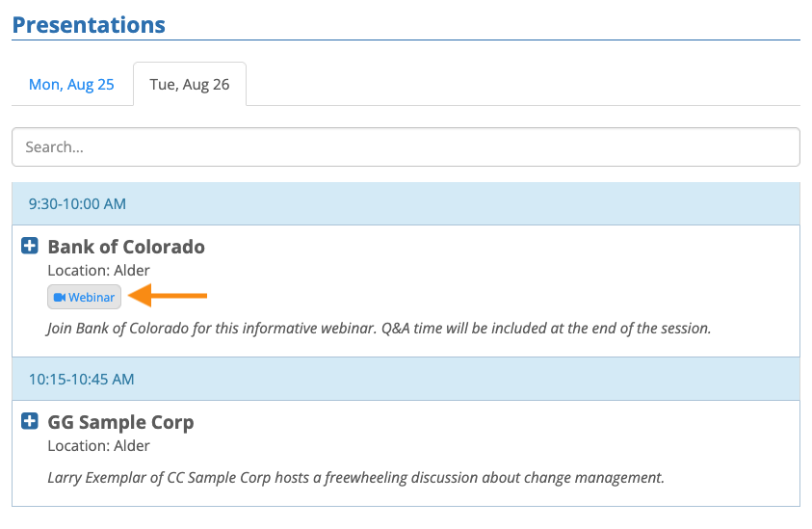This screenshot has width=812, height=529.
Task: Click the location under GG Sample Corp
Action: click(x=98, y=446)
